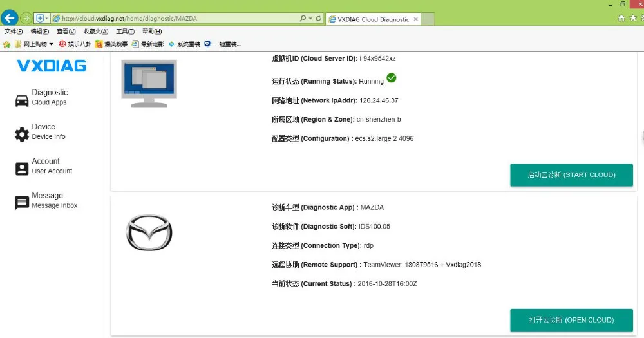This screenshot has width=644, height=338.
Task: Select diagnostic soft value IDS100.05
Action: pyautogui.click(x=374, y=226)
